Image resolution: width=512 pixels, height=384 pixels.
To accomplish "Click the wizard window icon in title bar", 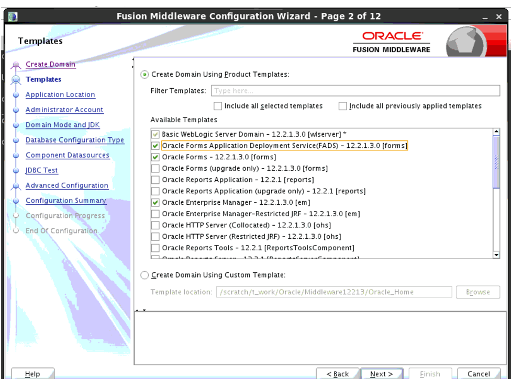I will click(13, 16).
